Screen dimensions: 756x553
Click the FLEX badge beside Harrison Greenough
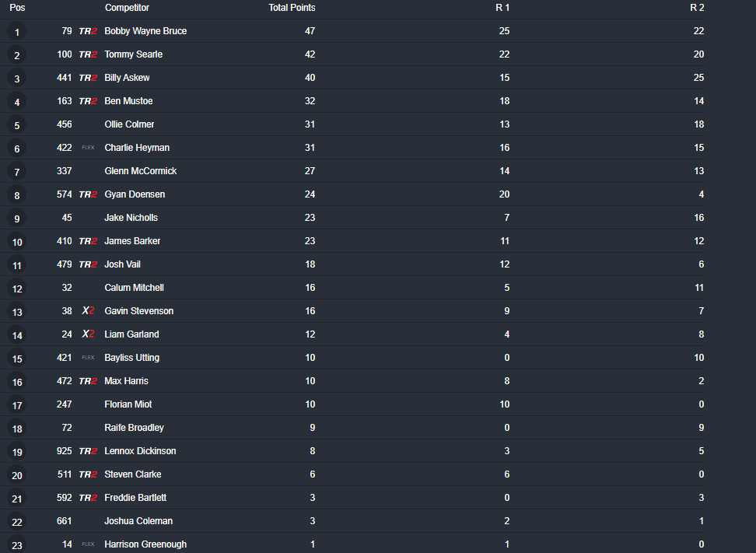(x=88, y=544)
